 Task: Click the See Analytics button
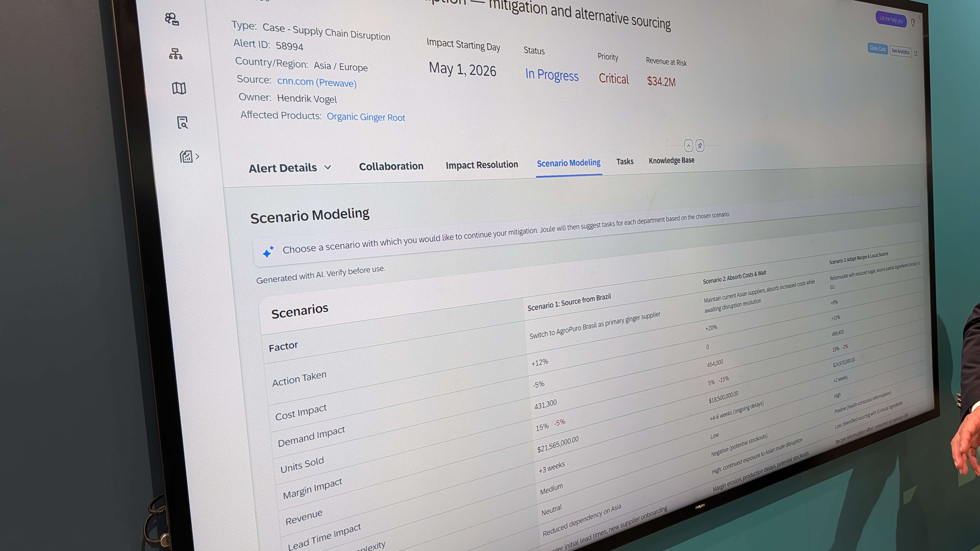tap(900, 51)
